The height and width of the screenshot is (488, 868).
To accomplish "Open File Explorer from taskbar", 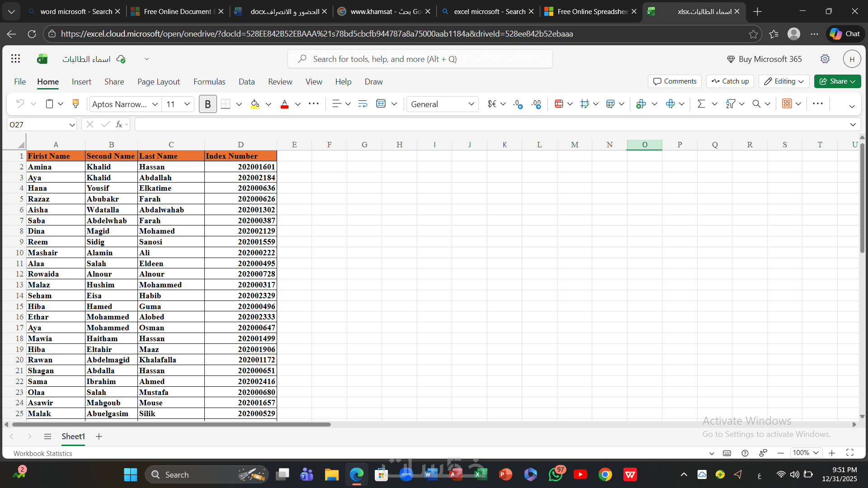I will (331, 474).
